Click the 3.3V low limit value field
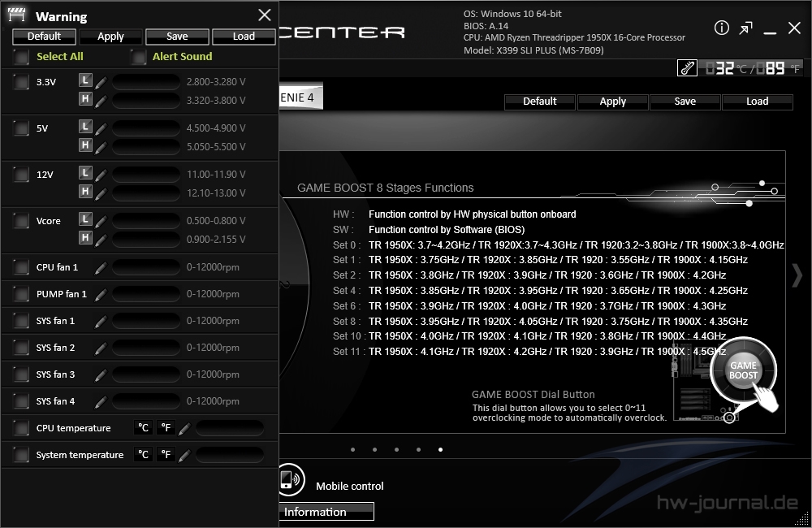The height and width of the screenshot is (528, 812). (146, 82)
